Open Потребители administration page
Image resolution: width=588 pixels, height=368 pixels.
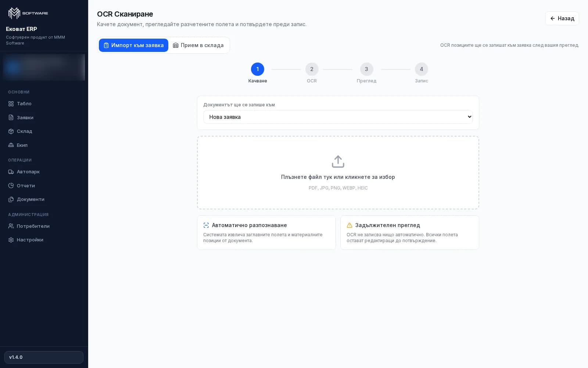(44, 226)
